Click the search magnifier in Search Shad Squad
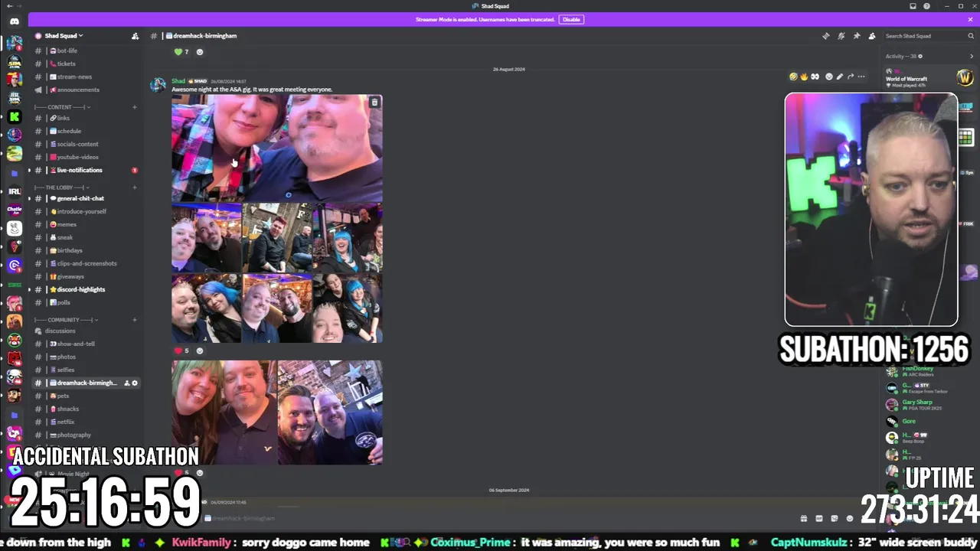Screen dimensions: 980x551 coord(971,36)
